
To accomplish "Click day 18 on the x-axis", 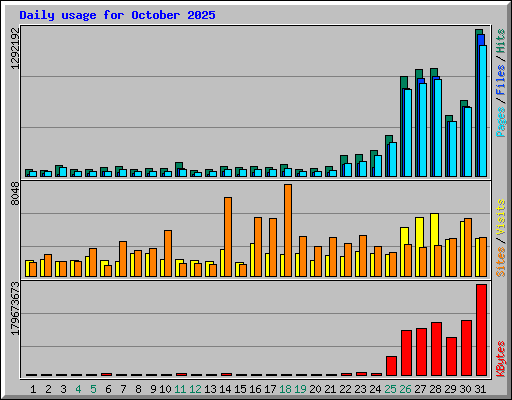I will pyautogui.click(x=285, y=389).
